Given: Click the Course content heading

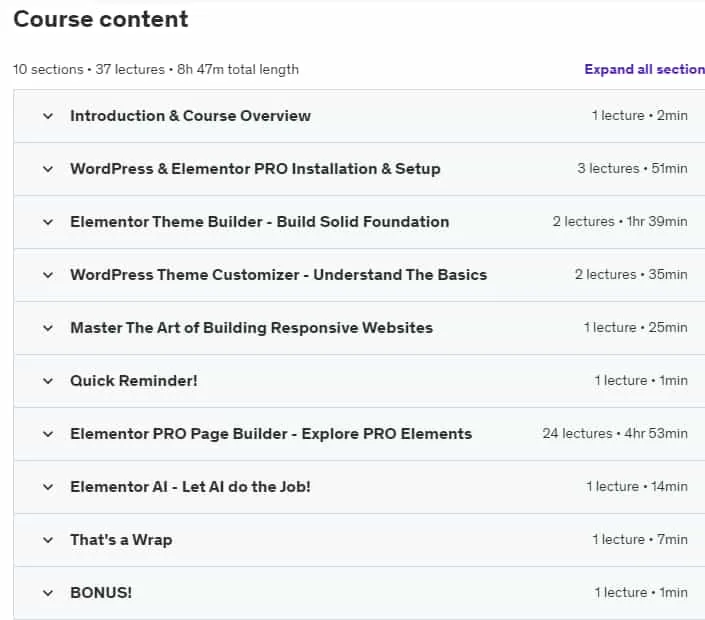Looking at the screenshot, I should [x=101, y=19].
